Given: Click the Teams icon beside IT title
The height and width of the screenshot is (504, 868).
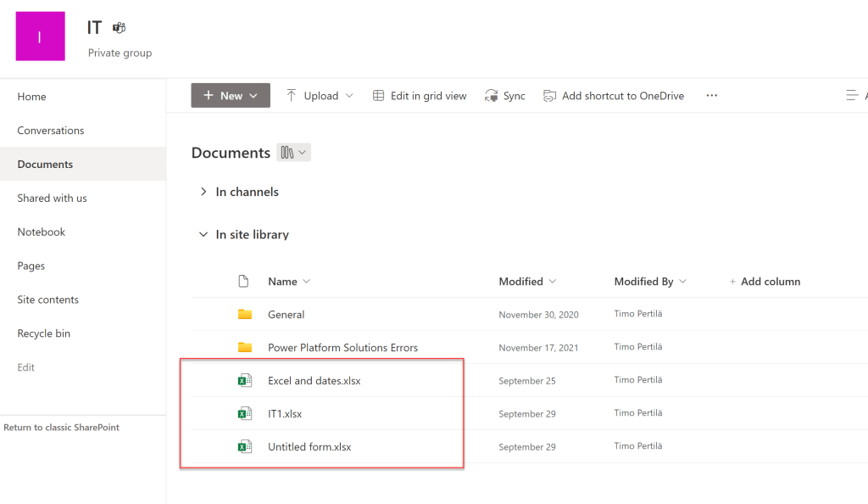Looking at the screenshot, I should [120, 28].
